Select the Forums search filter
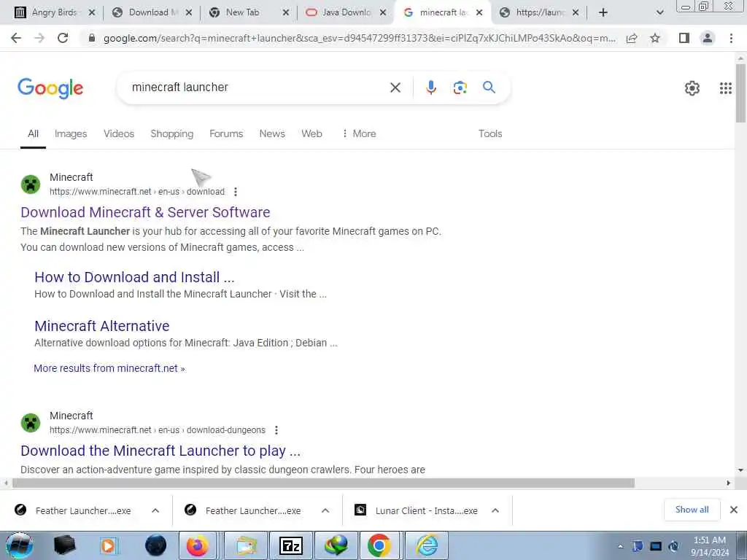Screen dimensions: 747x560 226,134
